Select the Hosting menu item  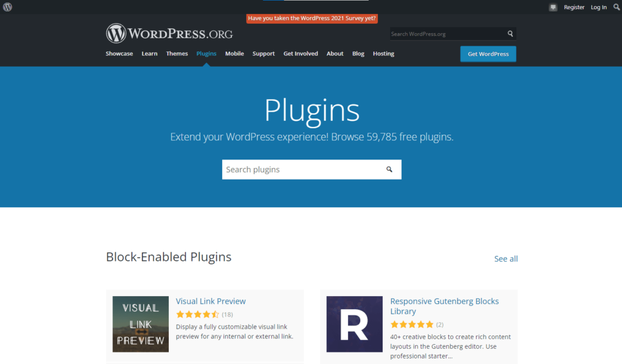click(x=383, y=53)
